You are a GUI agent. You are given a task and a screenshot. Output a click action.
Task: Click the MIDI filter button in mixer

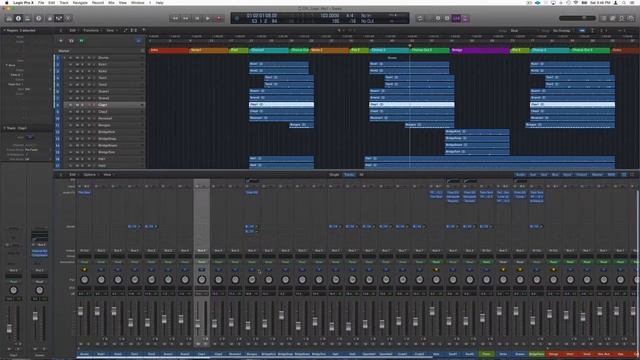click(x=611, y=175)
